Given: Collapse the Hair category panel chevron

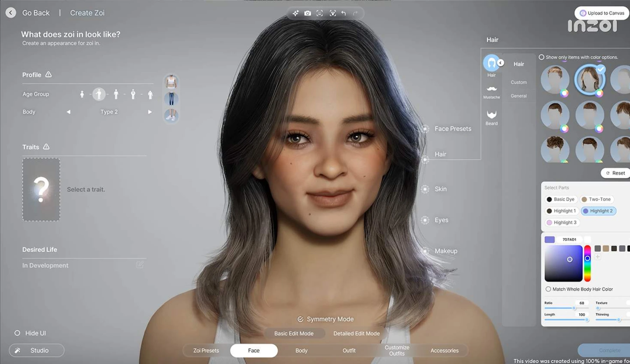Looking at the screenshot, I should [x=500, y=63].
